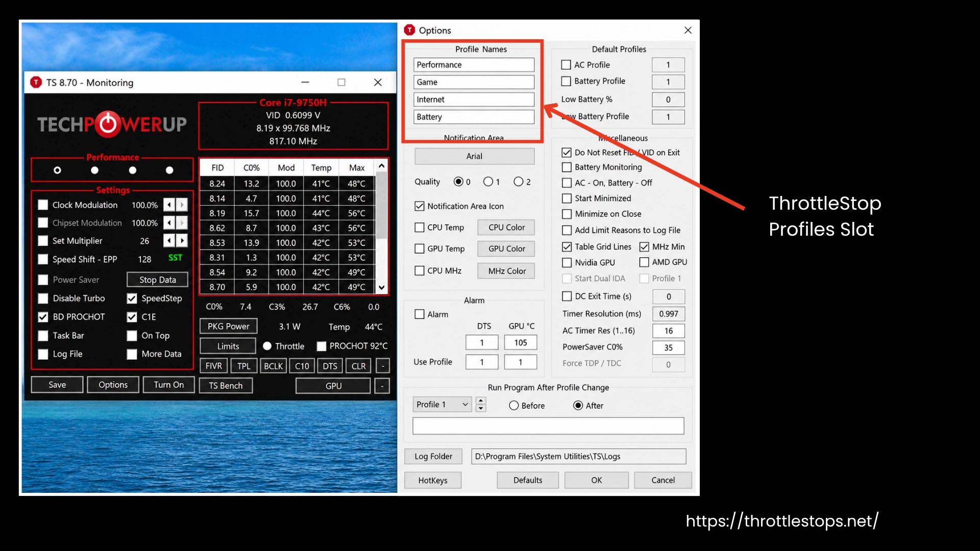Image resolution: width=980 pixels, height=551 pixels.
Task: Decrease Set Multiplier with left arrow
Action: 169,241
